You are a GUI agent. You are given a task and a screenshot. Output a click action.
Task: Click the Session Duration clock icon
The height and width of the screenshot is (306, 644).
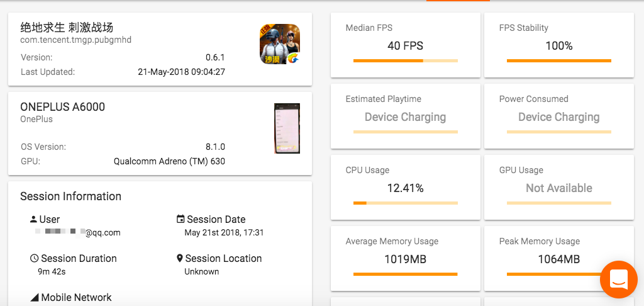(34, 258)
